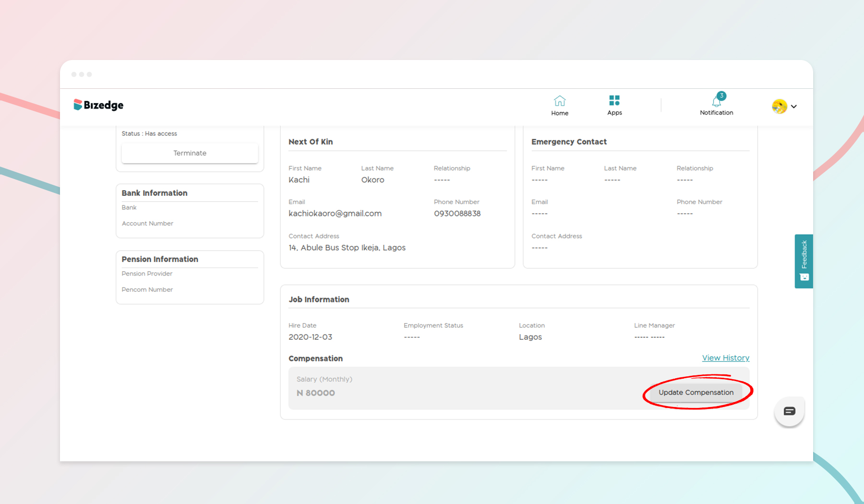Click the monthly salary amount
The height and width of the screenshot is (504, 864).
316,393
